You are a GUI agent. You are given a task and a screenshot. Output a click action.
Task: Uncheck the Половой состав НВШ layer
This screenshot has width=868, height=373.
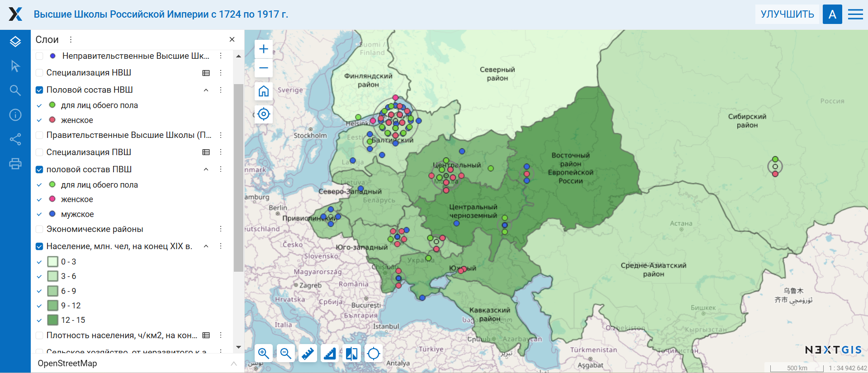click(39, 90)
